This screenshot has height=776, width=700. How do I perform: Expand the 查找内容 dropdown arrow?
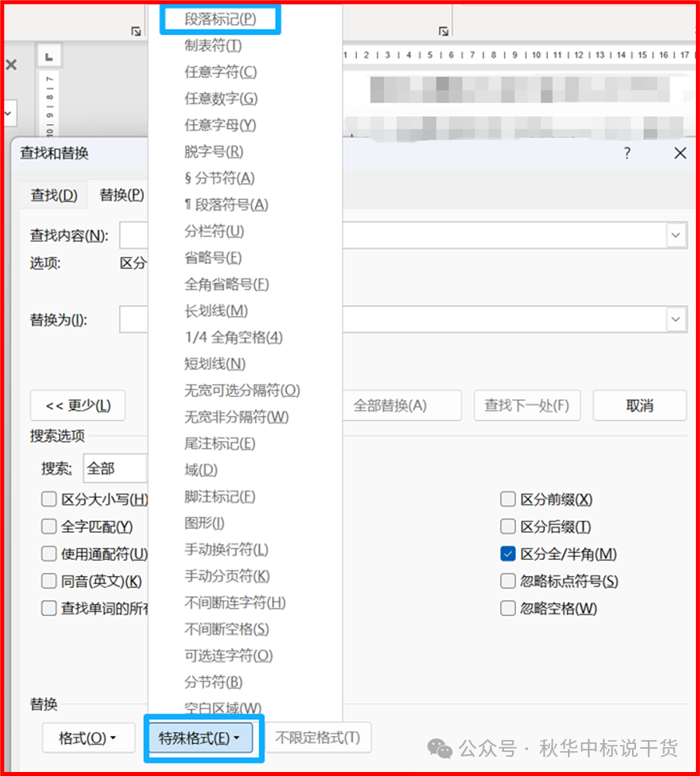(677, 235)
